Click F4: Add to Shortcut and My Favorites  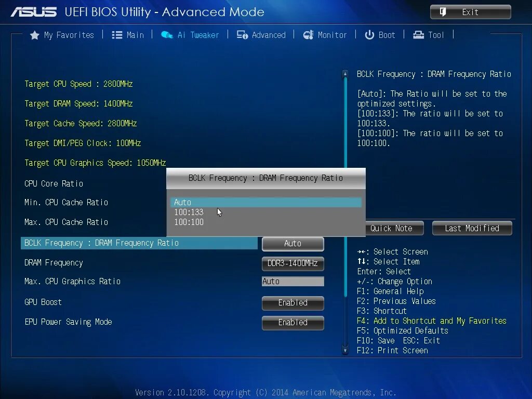coord(432,321)
